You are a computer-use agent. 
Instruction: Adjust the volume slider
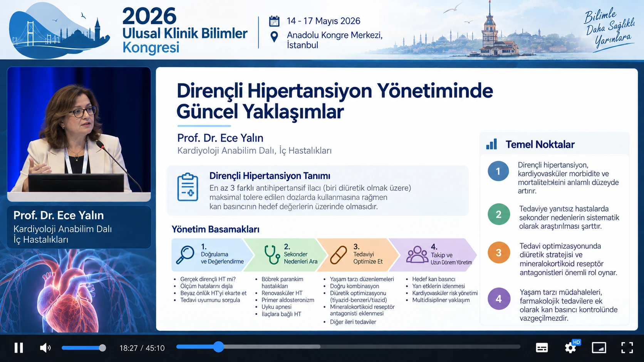point(84,348)
